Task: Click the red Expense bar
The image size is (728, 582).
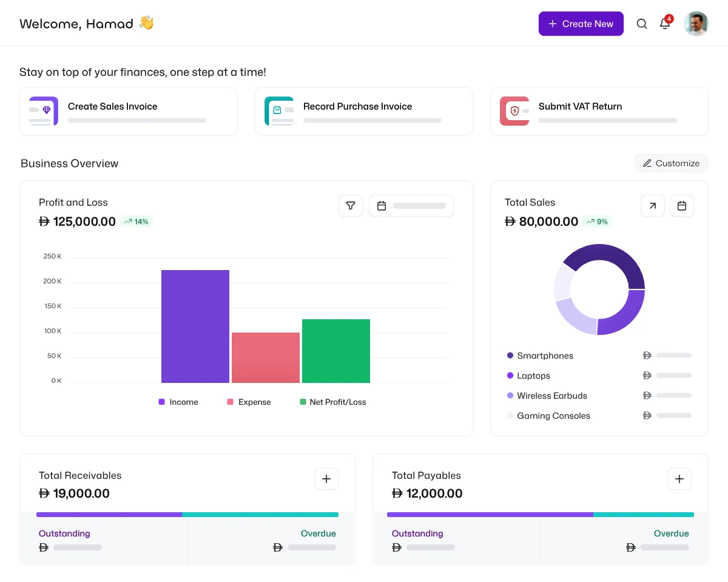Action: pos(266,357)
